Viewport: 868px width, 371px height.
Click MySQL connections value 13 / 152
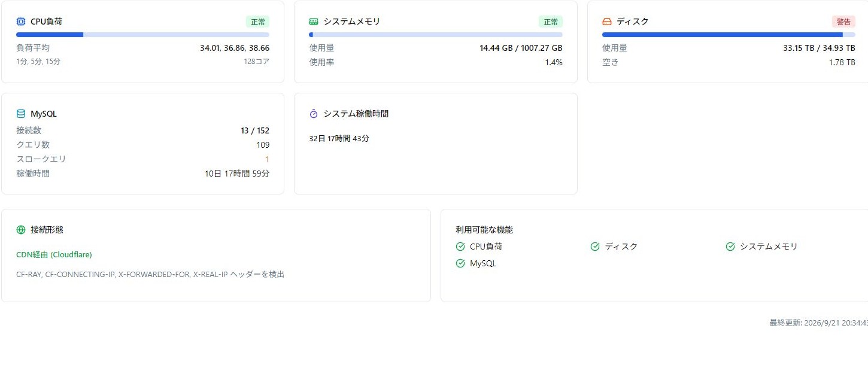[255, 130]
